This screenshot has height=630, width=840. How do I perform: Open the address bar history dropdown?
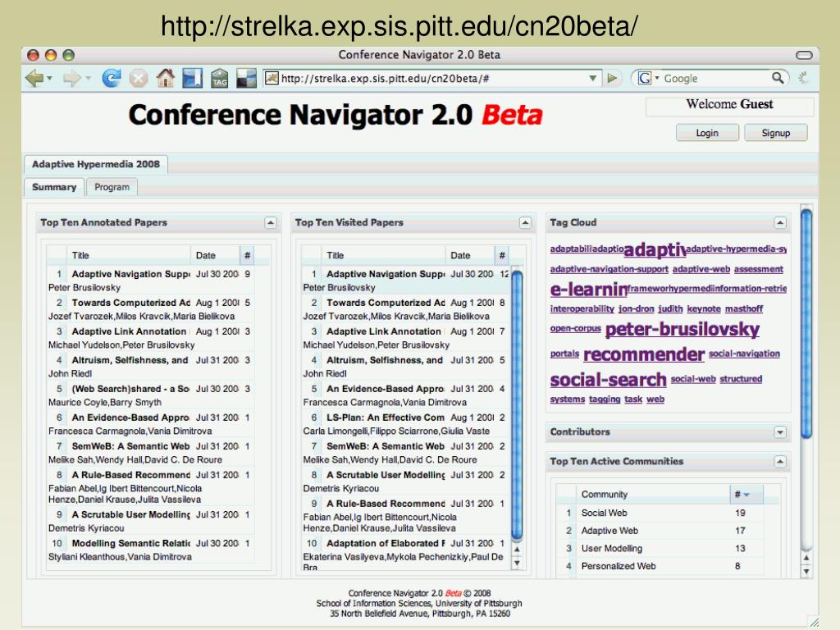[x=593, y=78]
